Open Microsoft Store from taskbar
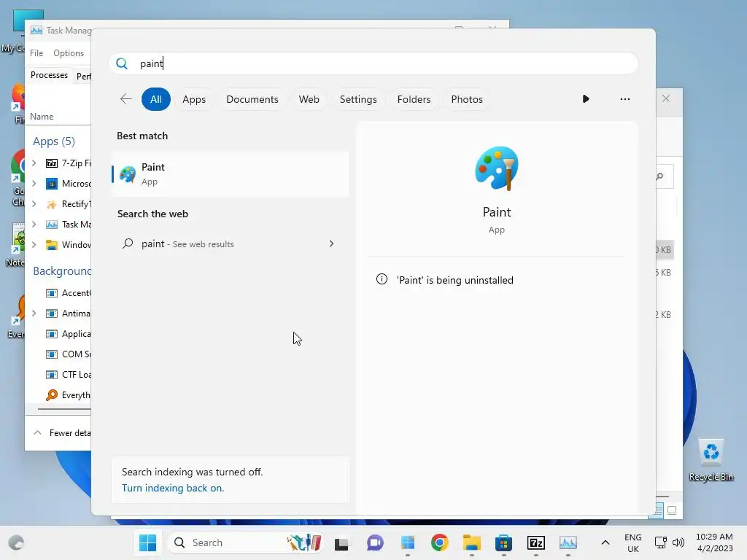This screenshot has width=747, height=560. click(x=503, y=542)
